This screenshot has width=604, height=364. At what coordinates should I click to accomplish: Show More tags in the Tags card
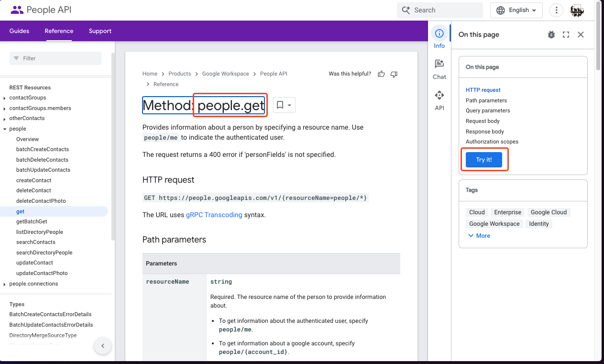coord(479,235)
